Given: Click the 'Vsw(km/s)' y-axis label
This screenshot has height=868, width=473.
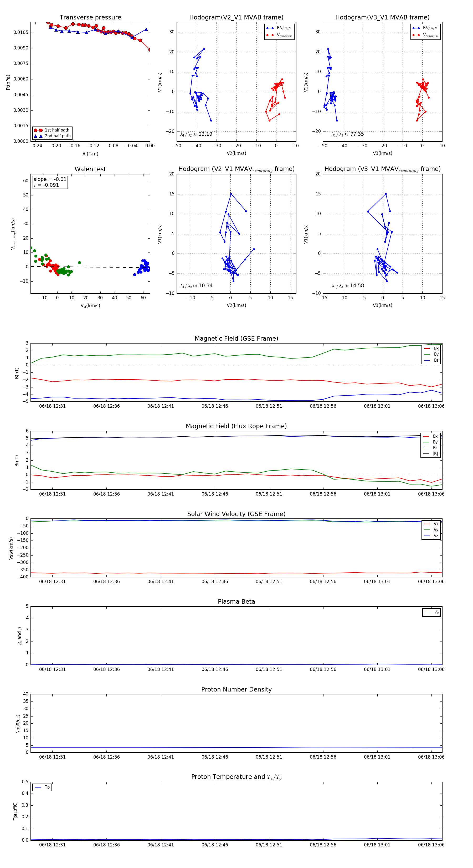Looking at the screenshot, I should 11,548.
